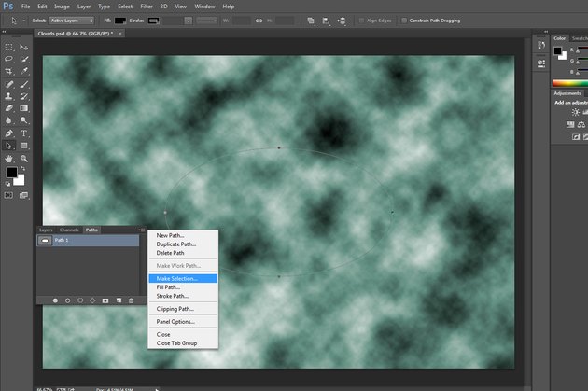This screenshot has width=588, height=391.
Task: Select the Rectangular Marquee tool
Action: tap(8, 48)
